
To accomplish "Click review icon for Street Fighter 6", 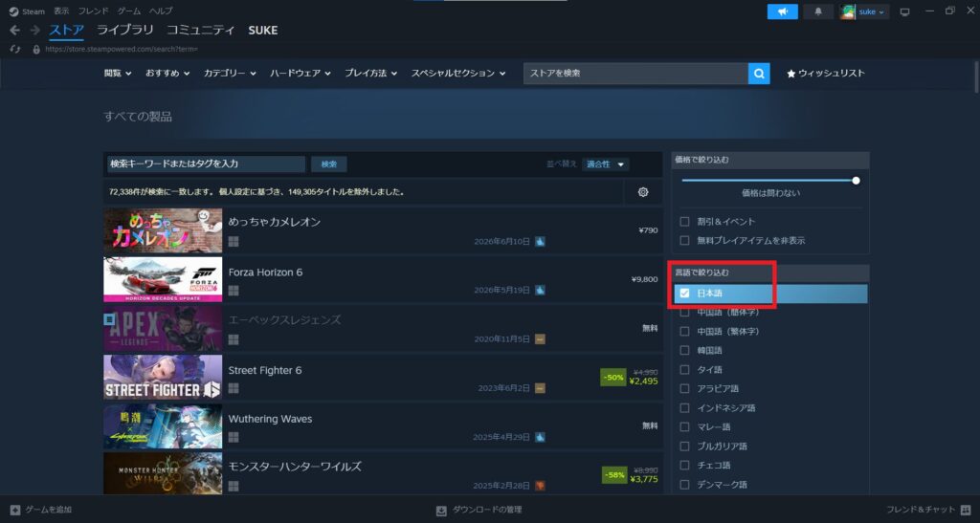I will pyautogui.click(x=540, y=387).
